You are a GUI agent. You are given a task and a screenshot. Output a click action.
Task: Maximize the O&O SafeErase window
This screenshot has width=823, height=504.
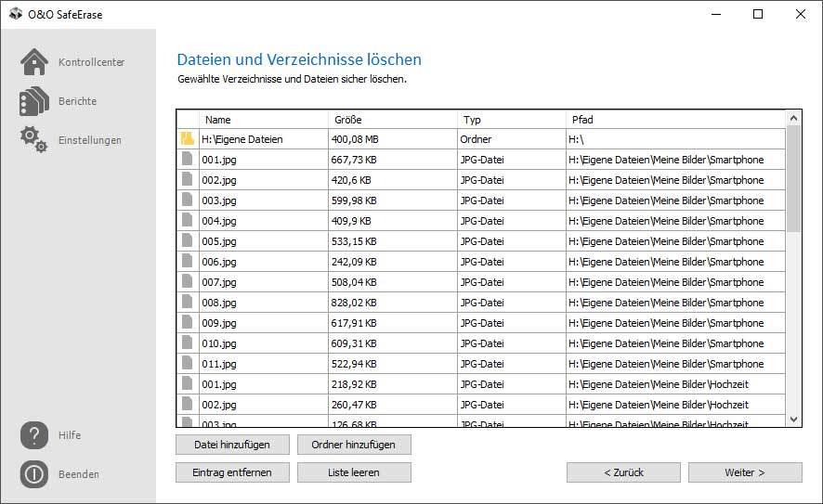(758, 14)
